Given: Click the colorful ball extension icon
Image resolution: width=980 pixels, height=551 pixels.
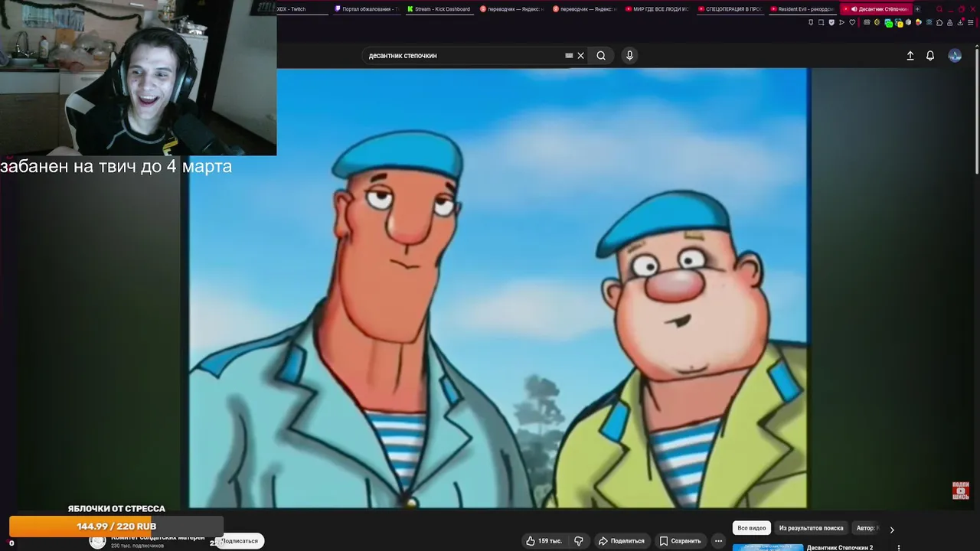Looking at the screenshot, I should coord(918,22).
